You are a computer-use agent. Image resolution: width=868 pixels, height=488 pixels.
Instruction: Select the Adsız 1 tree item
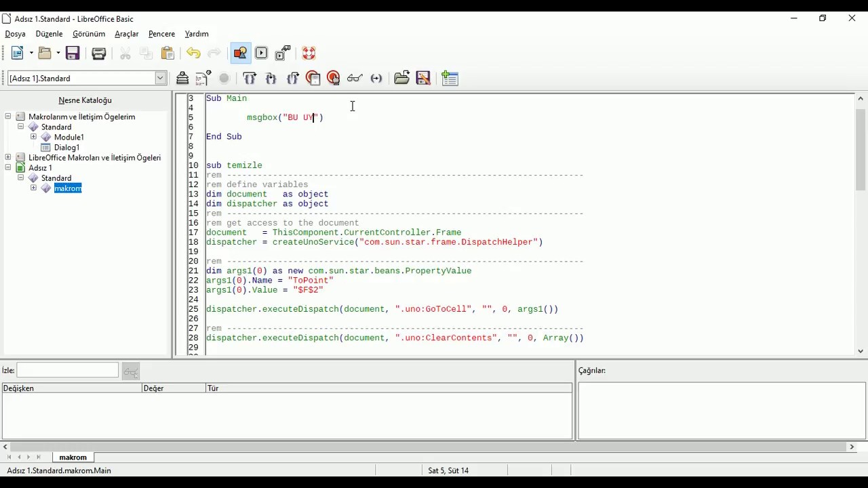[x=40, y=167]
